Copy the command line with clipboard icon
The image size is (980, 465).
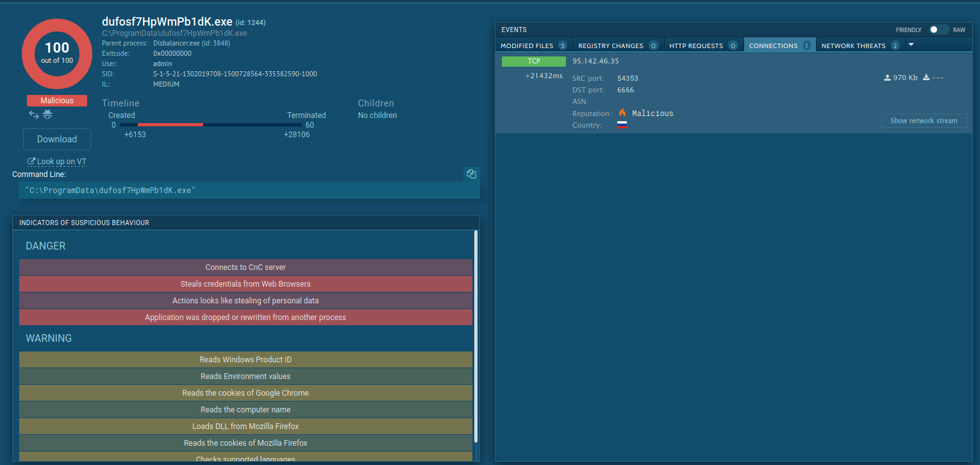[x=471, y=174]
